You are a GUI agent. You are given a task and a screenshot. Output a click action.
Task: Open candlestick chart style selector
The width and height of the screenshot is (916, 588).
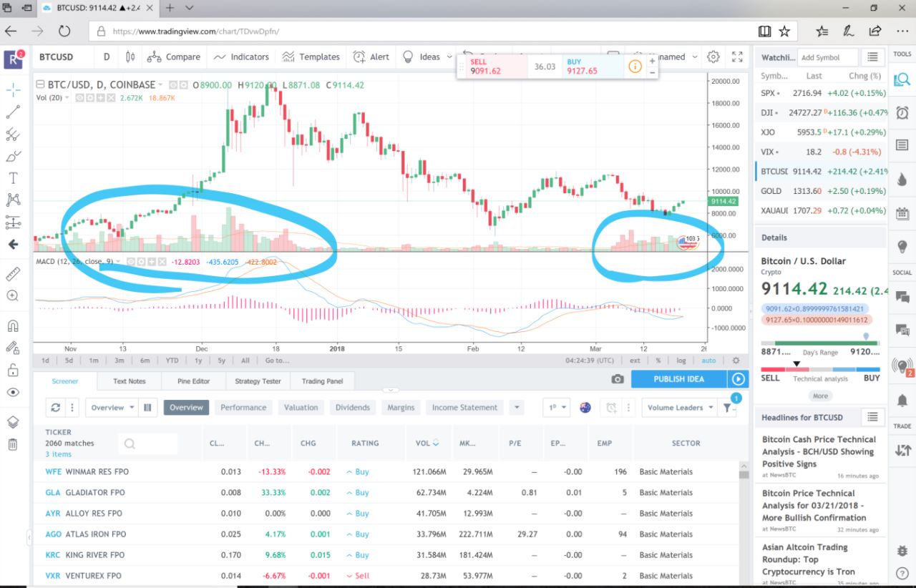coord(130,57)
